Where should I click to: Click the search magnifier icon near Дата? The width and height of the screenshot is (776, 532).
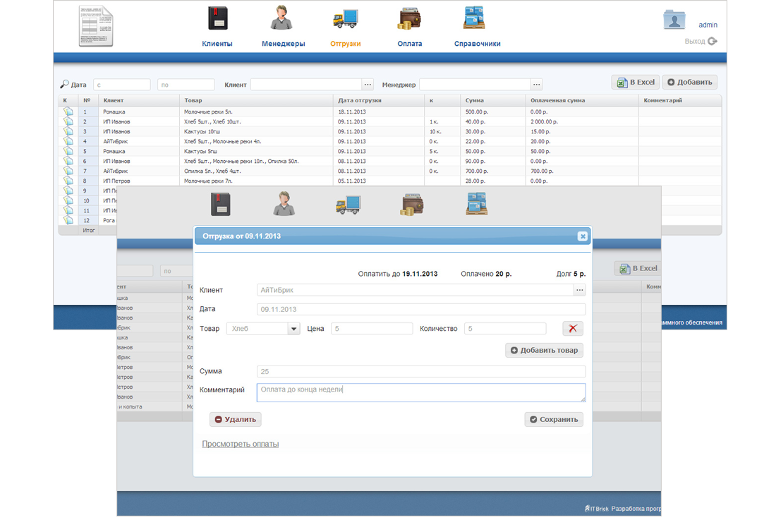[x=64, y=84]
